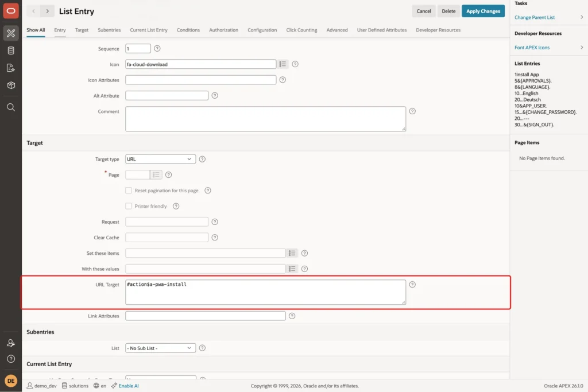Open Font APEX Icons link
Viewport: 588px width, 392px height.
532,48
